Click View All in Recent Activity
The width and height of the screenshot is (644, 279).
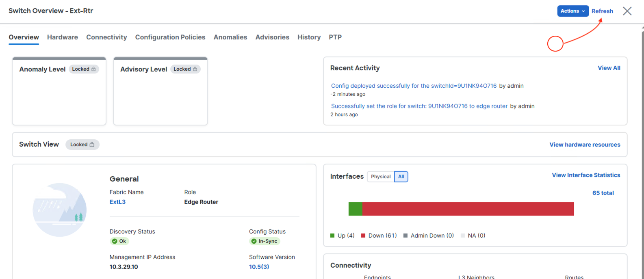pos(609,68)
